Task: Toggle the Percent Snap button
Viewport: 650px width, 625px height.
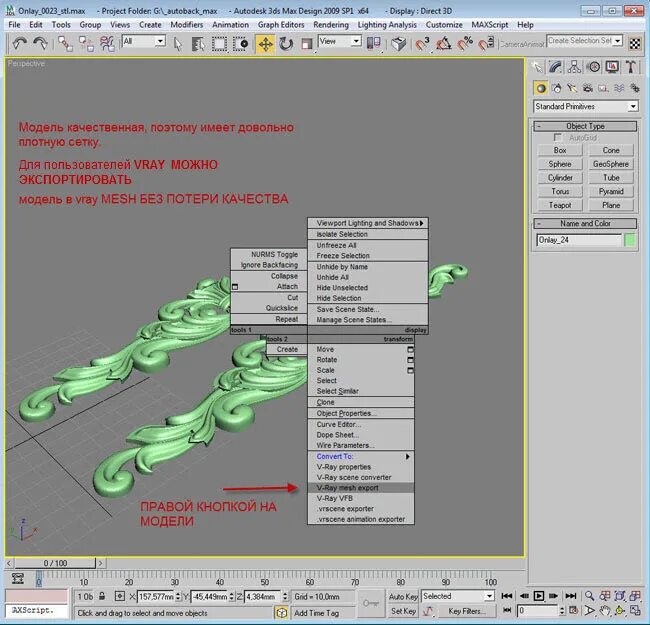Action: point(465,43)
